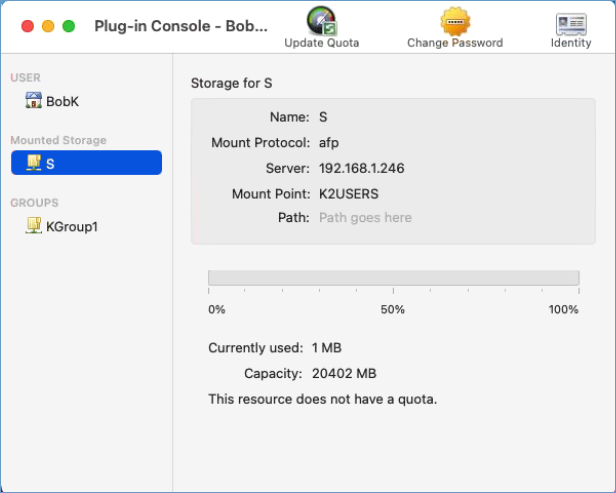This screenshot has height=493, width=616.
Task: Open the Identity card icon
Action: pos(571,23)
